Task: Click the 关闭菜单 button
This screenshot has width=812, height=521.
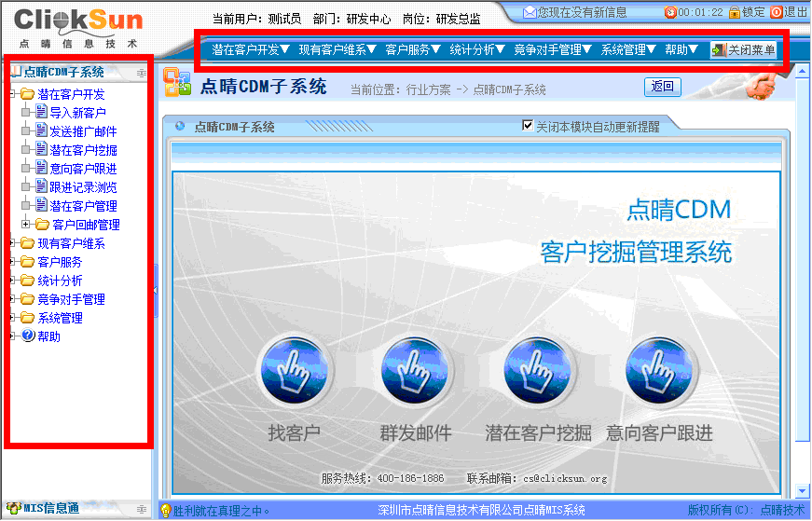Action: tap(743, 50)
